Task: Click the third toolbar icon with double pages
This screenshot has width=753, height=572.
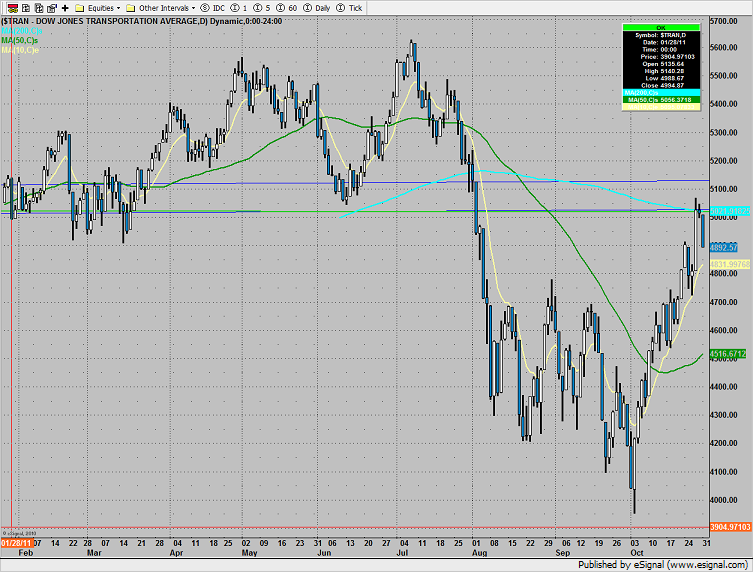Action: click(x=39, y=8)
